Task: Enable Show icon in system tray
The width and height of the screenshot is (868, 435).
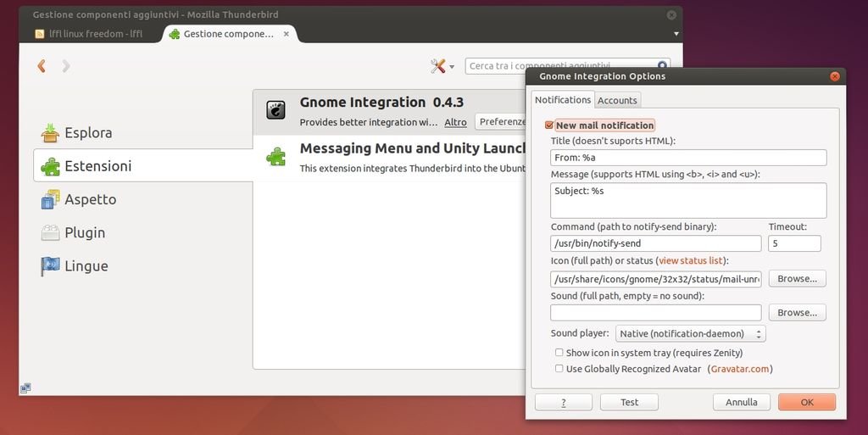Action: [x=559, y=353]
